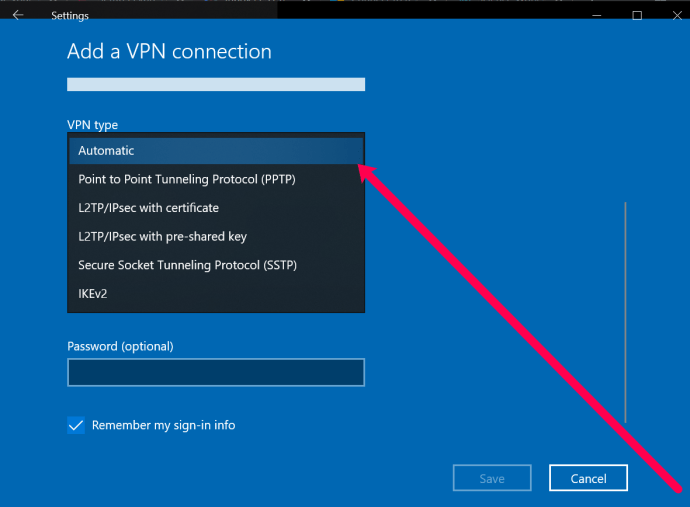Click the light input field above VPN type
Image resolution: width=690 pixels, height=507 pixels.
pyautogui.click(x=216, y=84)
